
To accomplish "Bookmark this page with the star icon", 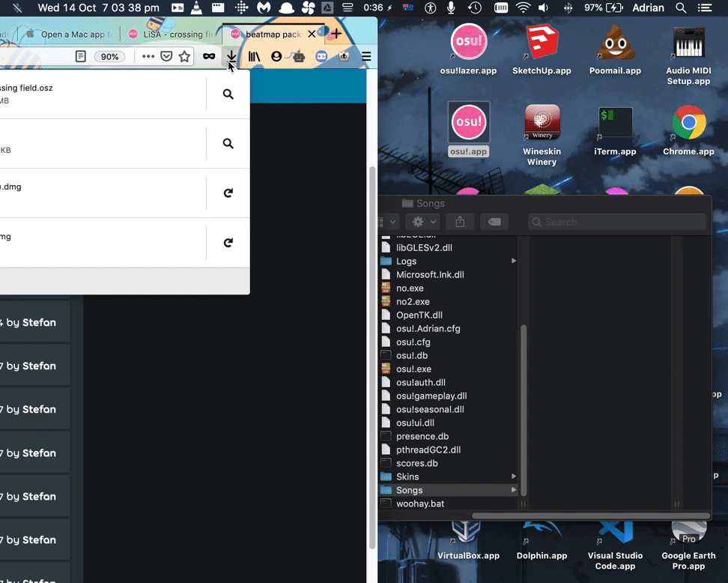I will pos(184,57).
